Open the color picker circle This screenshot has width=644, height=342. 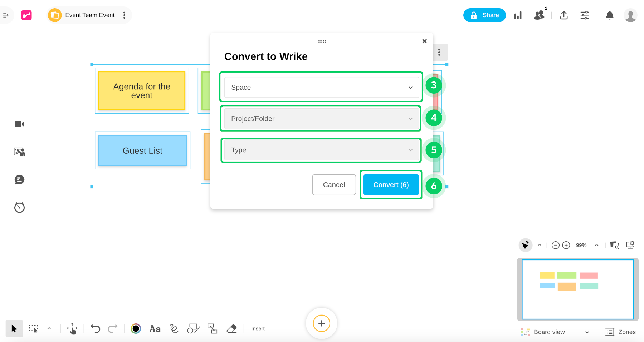pyautogui.click(x=136, y=329)
